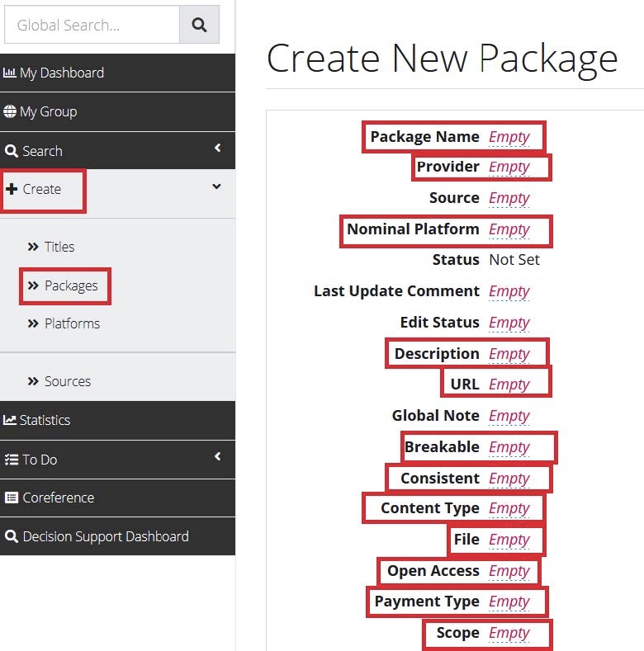Click the magnifier search button icon

(199, 25)
